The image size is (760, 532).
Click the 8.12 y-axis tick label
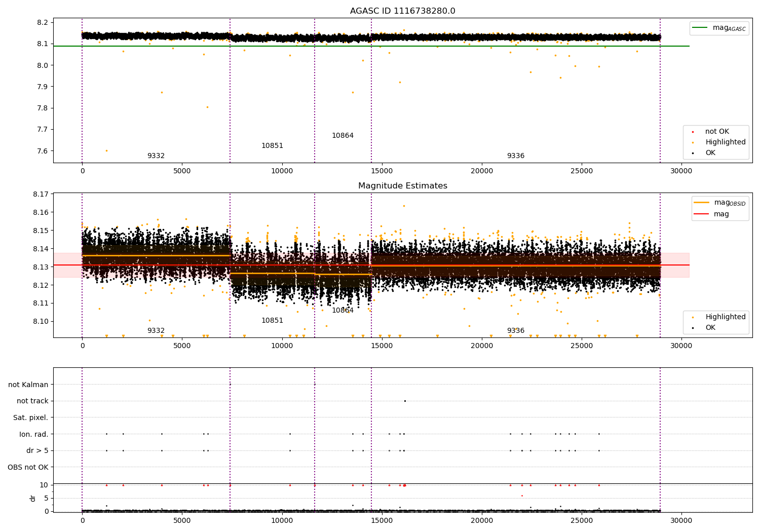[41, 285]
